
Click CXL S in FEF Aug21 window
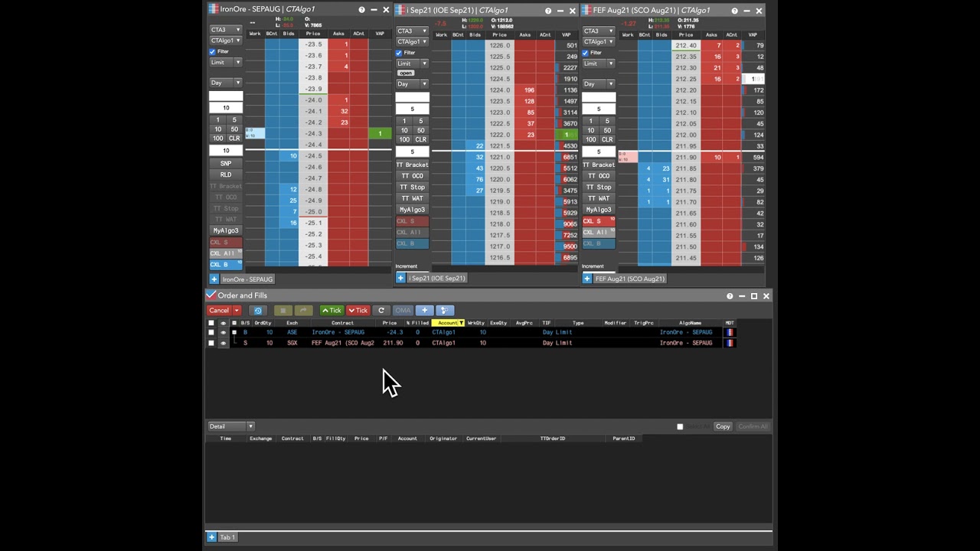[x=599, y=221]
